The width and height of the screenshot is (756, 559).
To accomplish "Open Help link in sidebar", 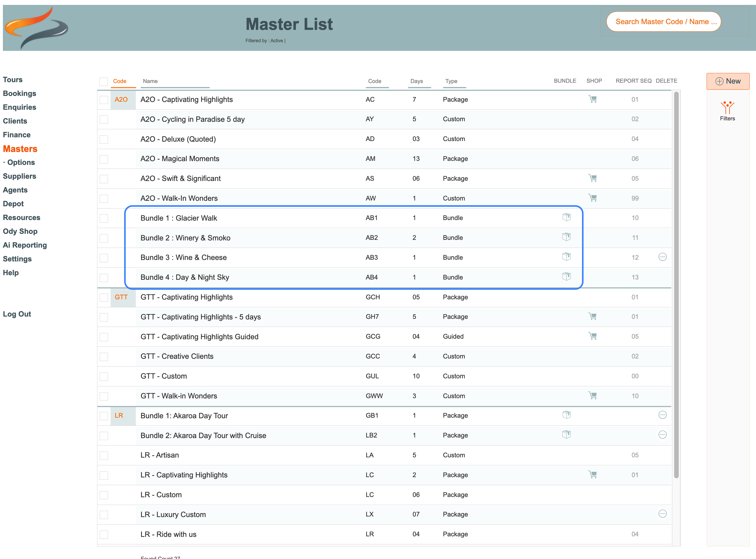I will 11,273.
